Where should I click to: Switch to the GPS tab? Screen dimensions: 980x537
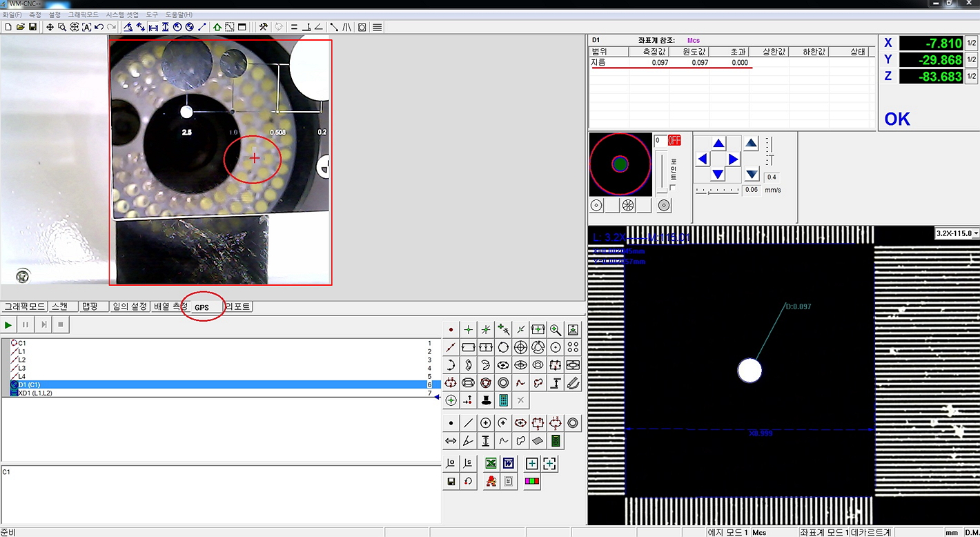pyautogui.click(x=202, y=307)
